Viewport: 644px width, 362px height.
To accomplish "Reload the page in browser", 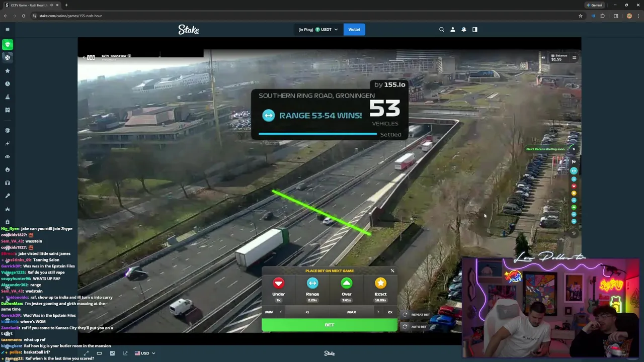I will click(23, 16).
